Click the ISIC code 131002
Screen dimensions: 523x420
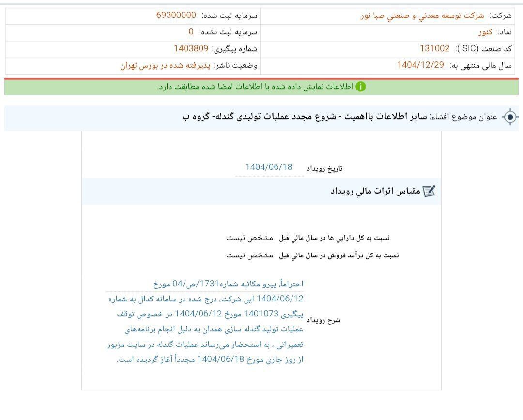(x=434, y=49)
